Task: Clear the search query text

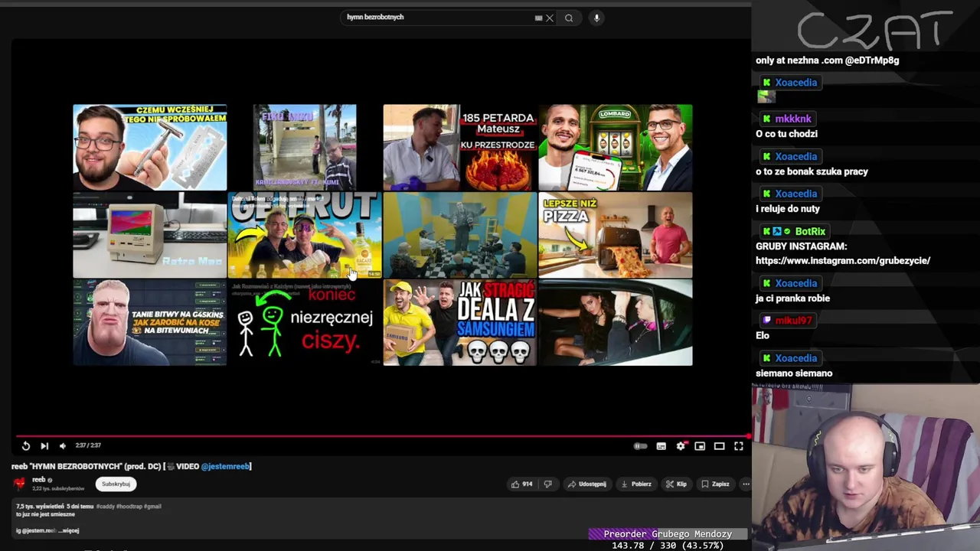Action: (x=550, y=18)
